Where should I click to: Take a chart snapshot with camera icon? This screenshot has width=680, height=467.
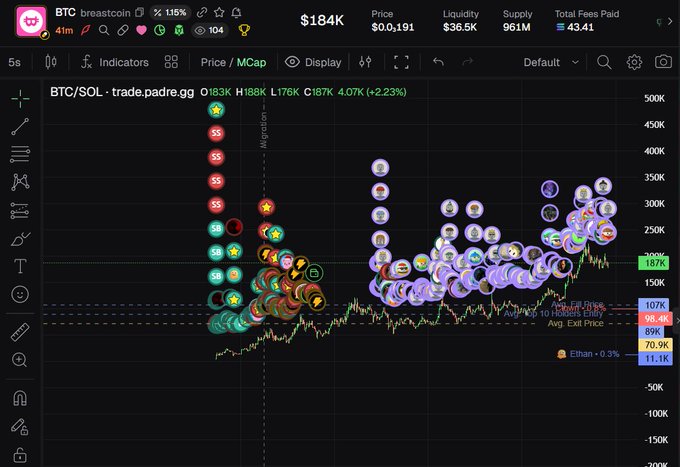point(663,62)
